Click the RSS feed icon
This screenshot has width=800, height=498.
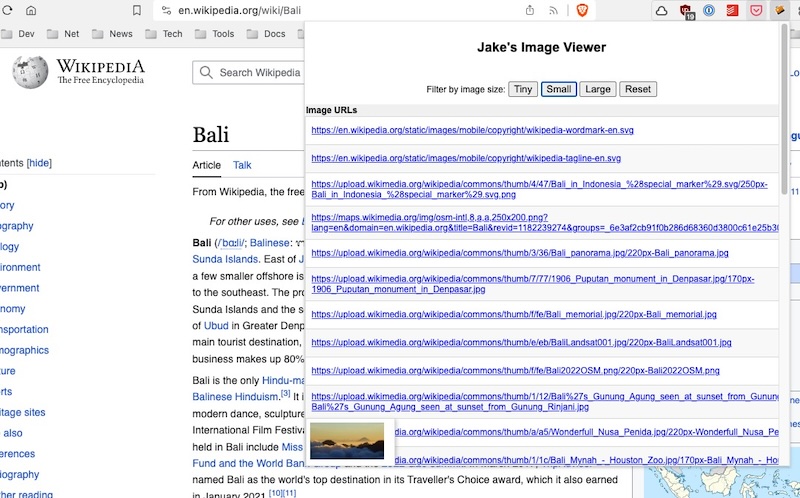click(x=553, y=10)
